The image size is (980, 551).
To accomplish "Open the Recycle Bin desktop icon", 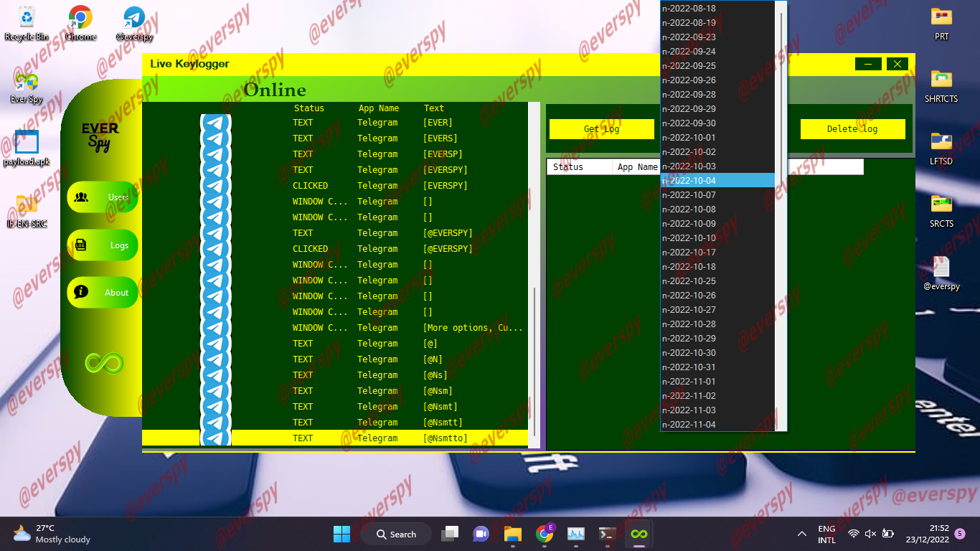I will pos(27,23).
